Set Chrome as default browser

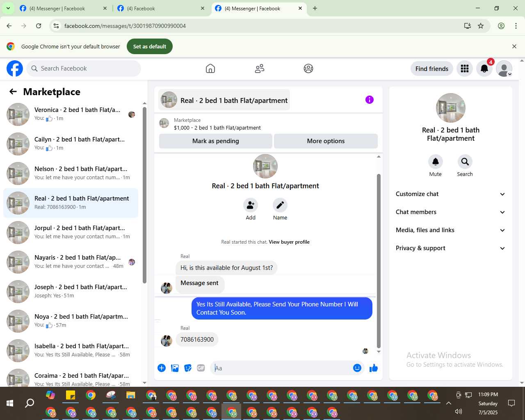tap(150, 46)
